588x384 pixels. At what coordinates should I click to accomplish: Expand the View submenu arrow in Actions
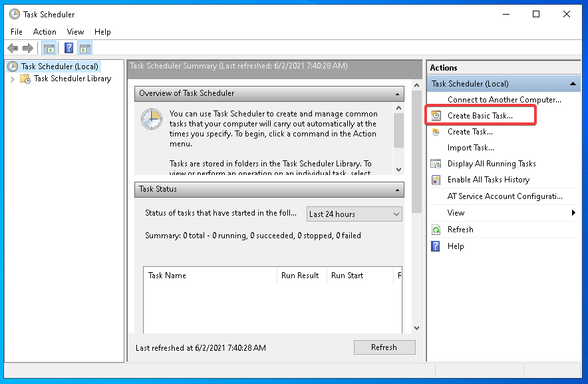573,213
